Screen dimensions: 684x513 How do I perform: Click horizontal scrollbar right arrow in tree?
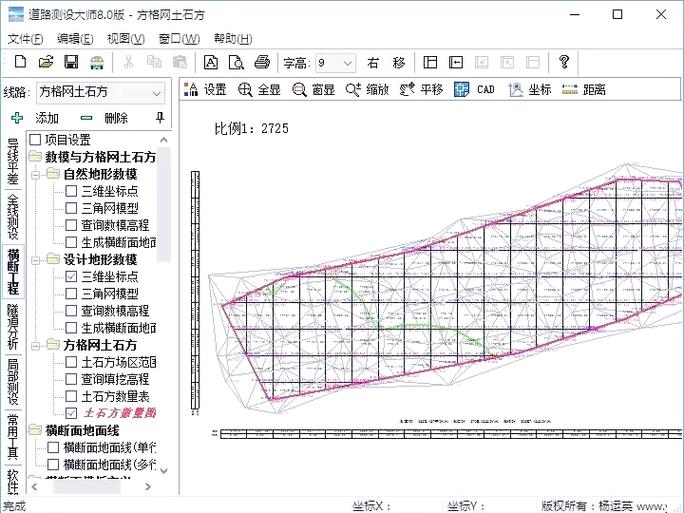[x=148, y=486]
